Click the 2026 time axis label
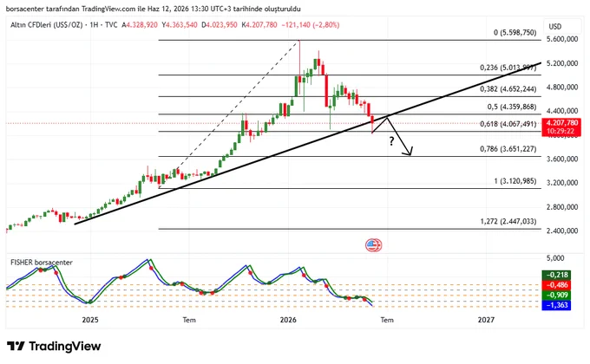The height and width of the screenshot is (364, 590). click(x=288, y=320)
